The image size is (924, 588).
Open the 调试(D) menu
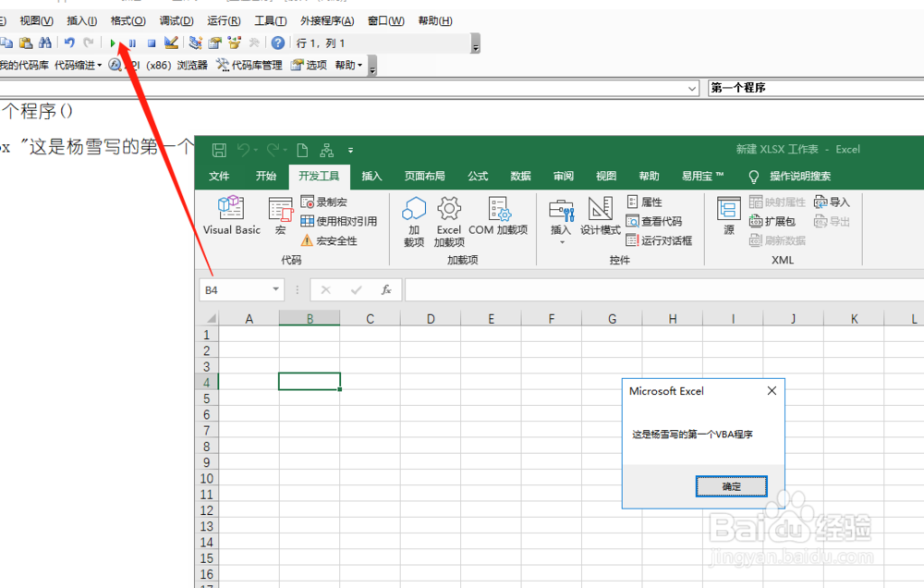click(176, 20)
